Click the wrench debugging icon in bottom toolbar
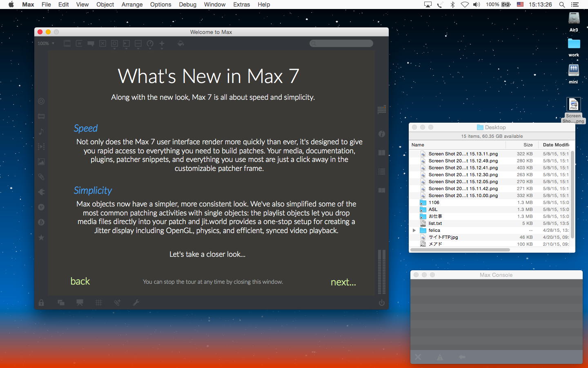Screen dimensions: 588x368 pyautogui.click(x=136, y=303)
